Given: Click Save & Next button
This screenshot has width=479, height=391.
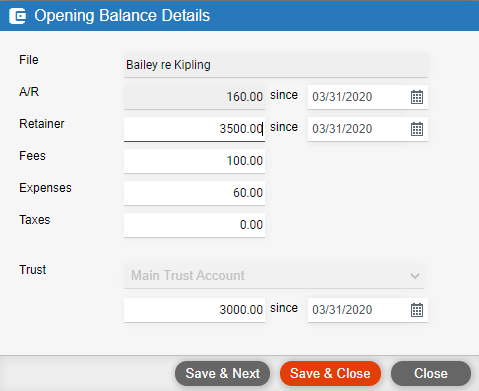Looking at the screenshot, I should [222, 373].
